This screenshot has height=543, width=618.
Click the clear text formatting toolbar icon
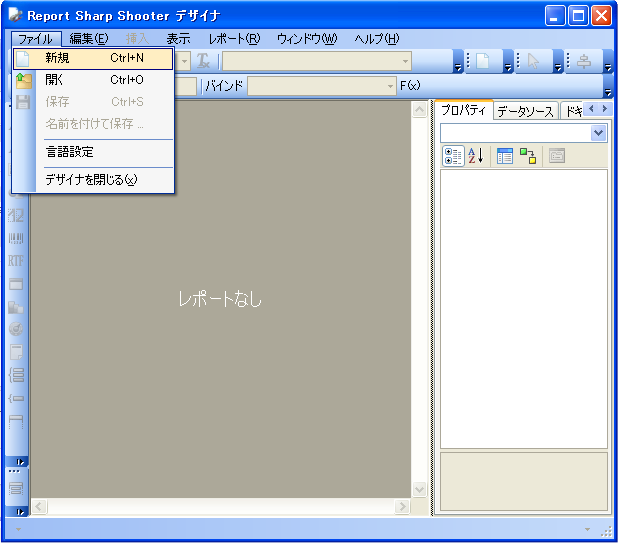(x=203, y=61)
